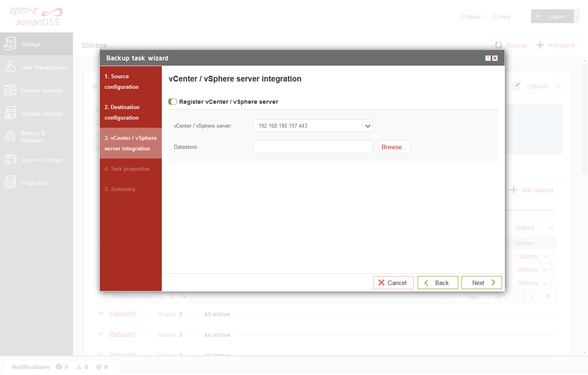The height and width of the screenshot is (375, 588).
Task: Toggle Register vCenter / vSphere server switch
Action: tap(173, 102)
